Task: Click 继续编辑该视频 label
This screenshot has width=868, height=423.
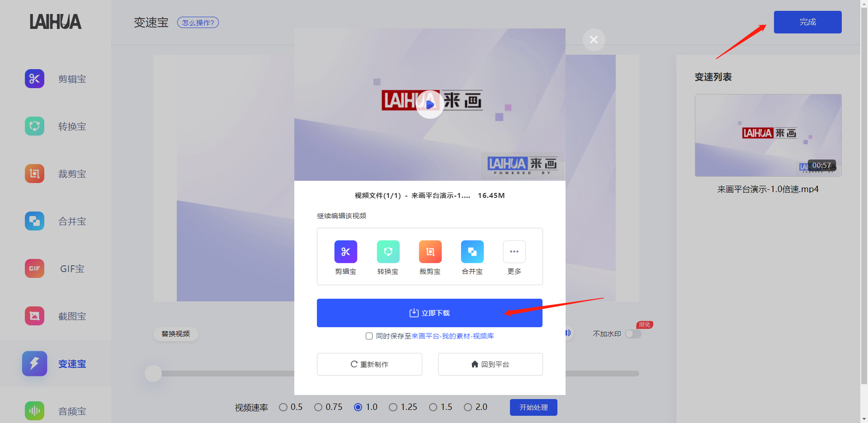Action: tap(342, 216)
